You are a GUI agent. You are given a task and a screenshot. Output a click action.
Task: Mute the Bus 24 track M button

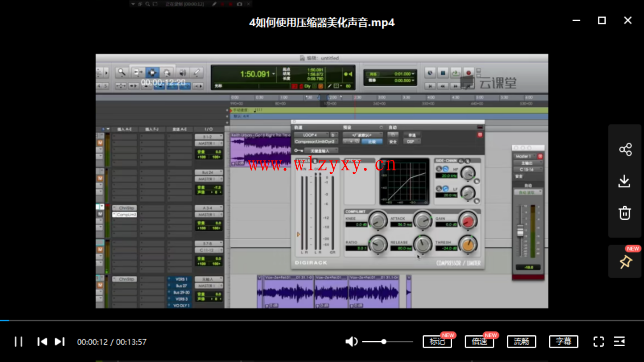click(x=100, y=178)
